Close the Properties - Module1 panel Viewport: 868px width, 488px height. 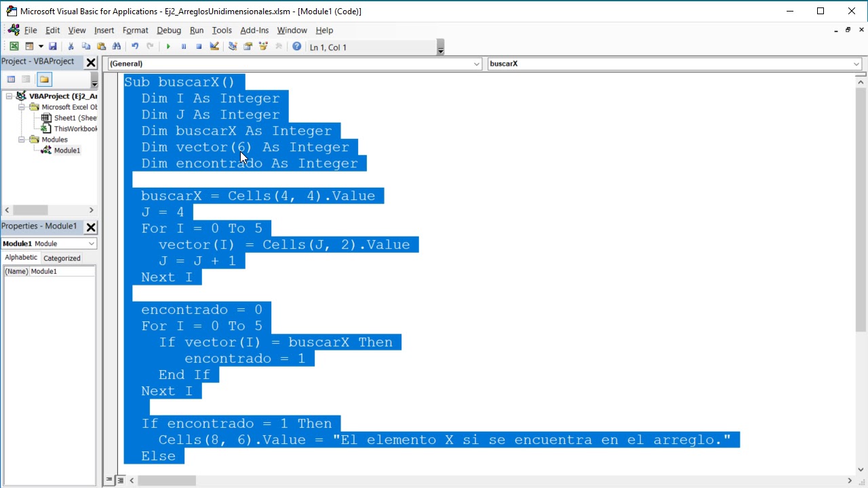[x=91, y=226]
